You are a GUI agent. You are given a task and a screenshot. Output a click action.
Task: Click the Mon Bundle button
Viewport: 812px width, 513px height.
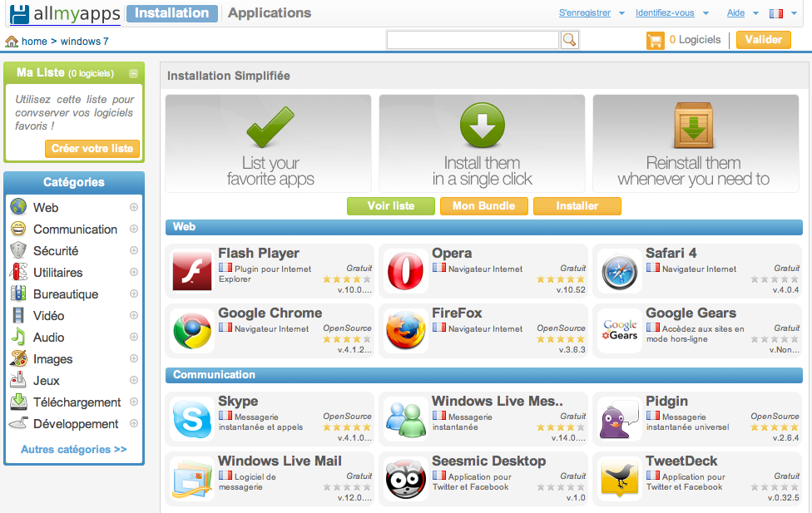tap(483, 206)
